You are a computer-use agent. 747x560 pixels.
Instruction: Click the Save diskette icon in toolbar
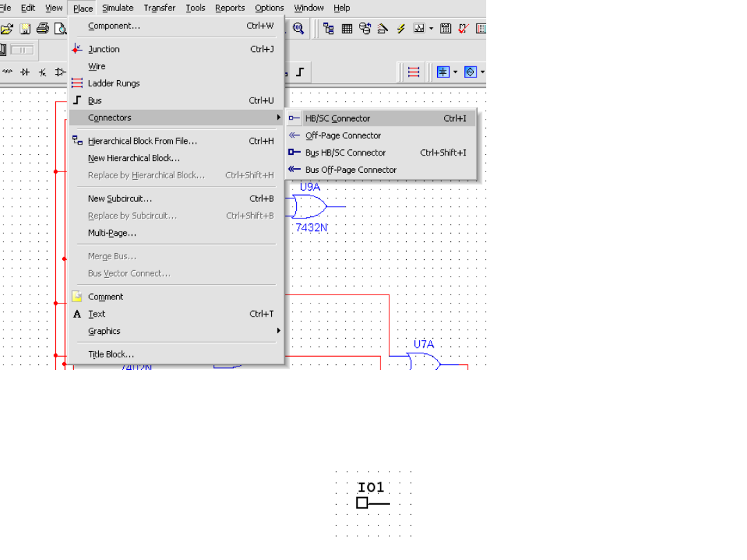click(x=25, y=28)
